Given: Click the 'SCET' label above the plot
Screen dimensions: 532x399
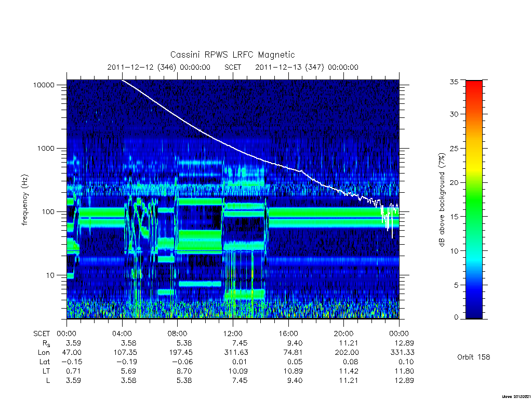Looking at the screenshot, I should tap(233, 67).
